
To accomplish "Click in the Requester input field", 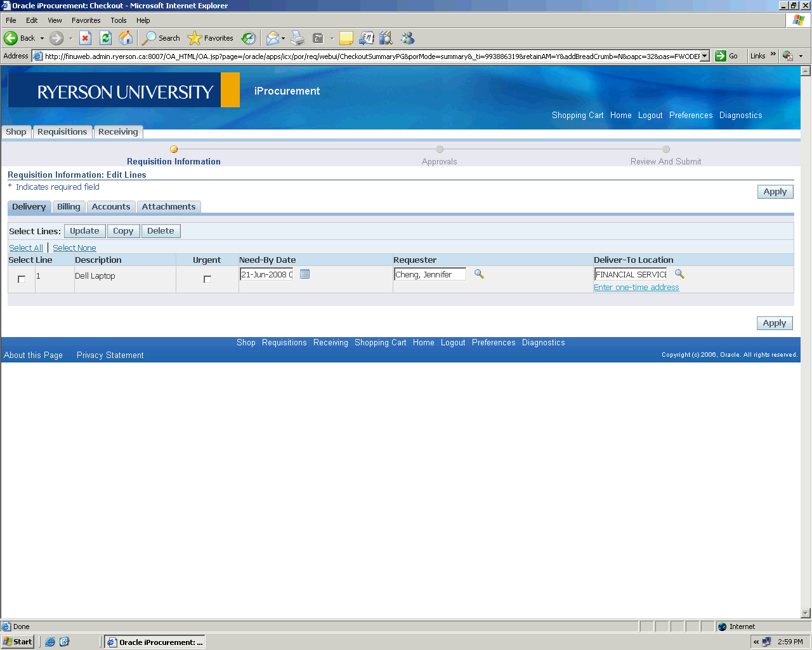I will pos(429,274).
